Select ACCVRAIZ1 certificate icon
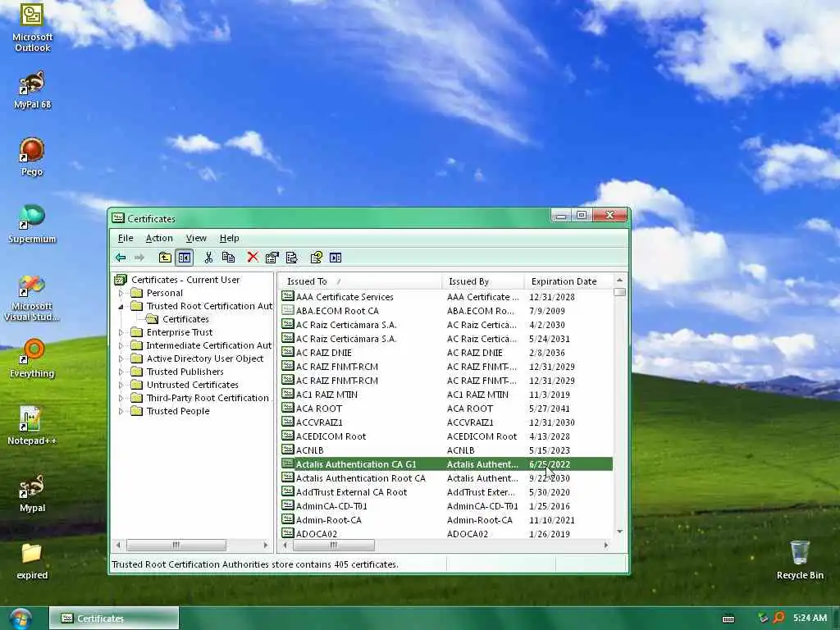 coord(288,422)
